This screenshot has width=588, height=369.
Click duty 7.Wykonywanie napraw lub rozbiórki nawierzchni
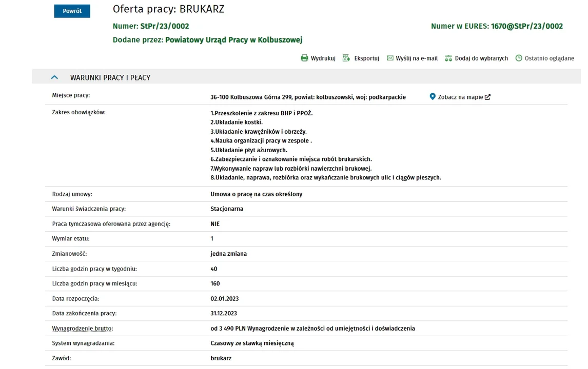point(291,169)
